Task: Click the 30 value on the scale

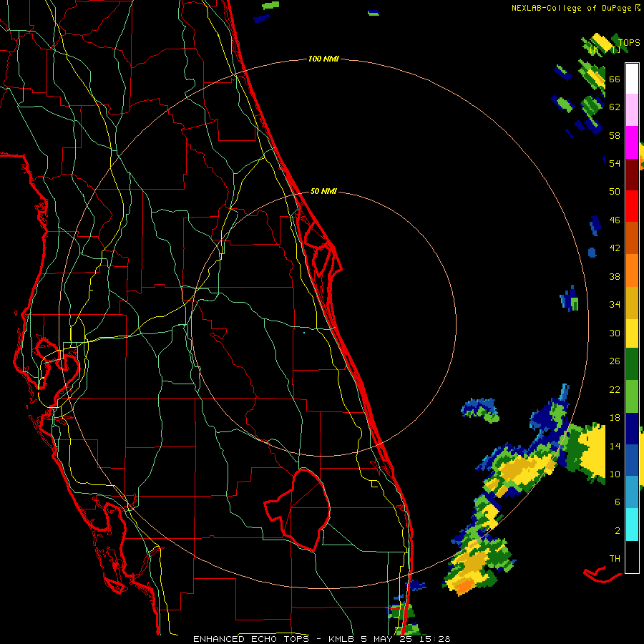Action: pyautogui.click(x=615, y=333)
